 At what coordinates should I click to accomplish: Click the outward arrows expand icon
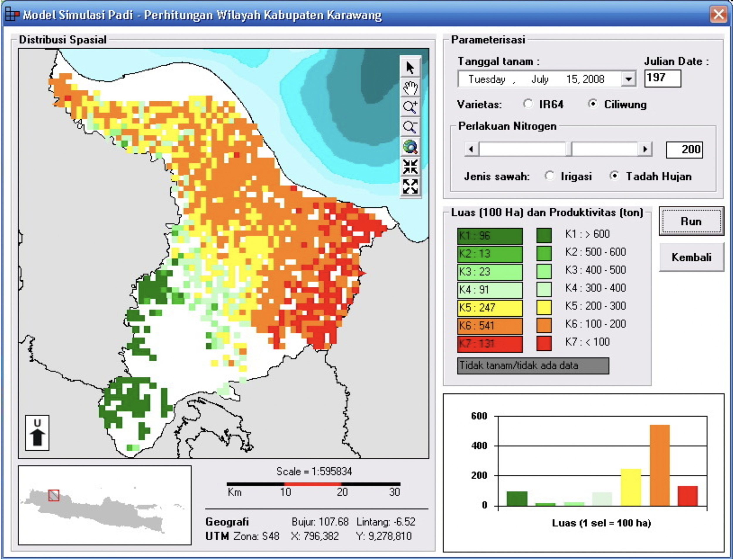tap(410, 186)
